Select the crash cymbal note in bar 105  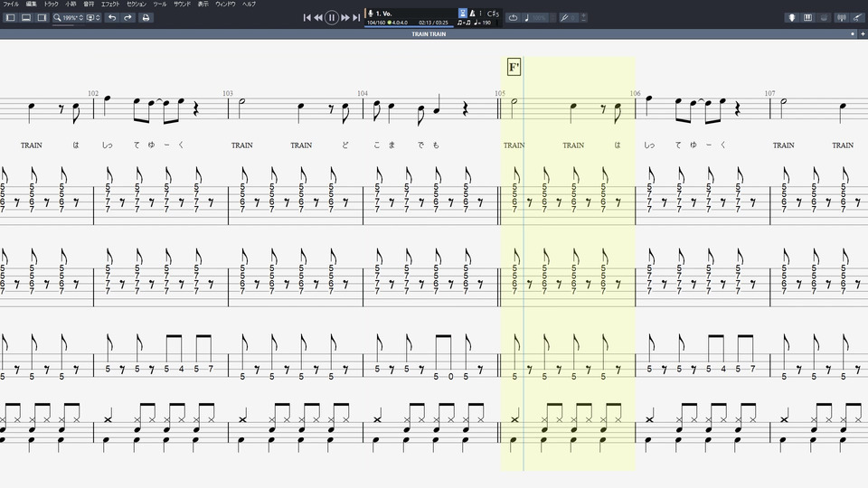click(x=514, y=419)
